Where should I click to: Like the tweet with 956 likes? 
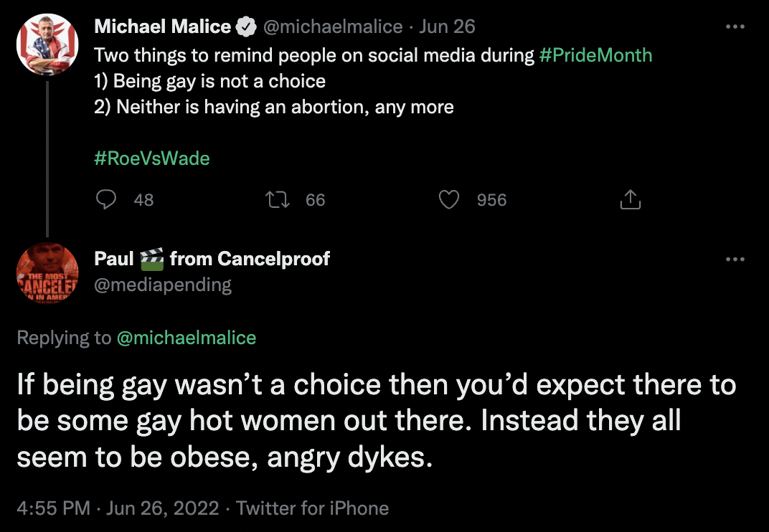point(449,199)
